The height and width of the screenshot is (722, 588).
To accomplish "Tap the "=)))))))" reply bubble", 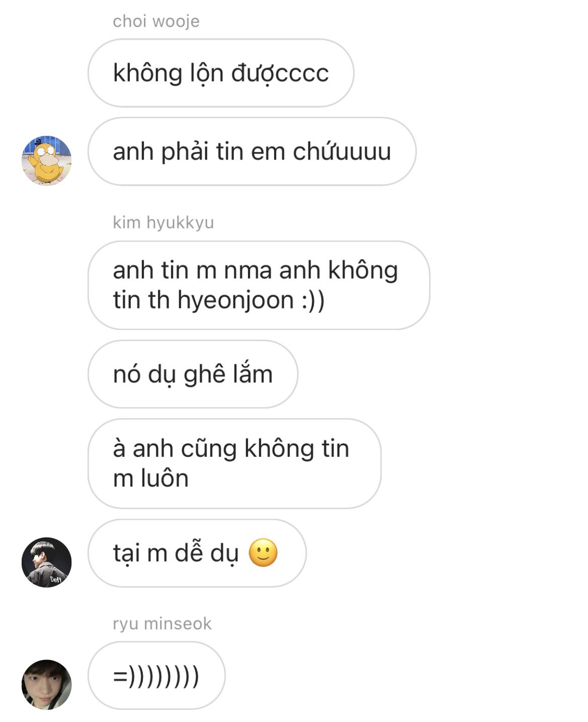I will click(x=156, y=676).
